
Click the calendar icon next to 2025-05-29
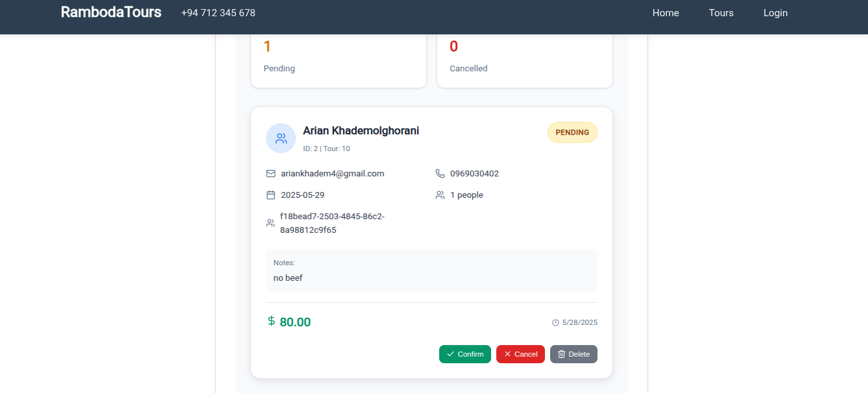271,195
